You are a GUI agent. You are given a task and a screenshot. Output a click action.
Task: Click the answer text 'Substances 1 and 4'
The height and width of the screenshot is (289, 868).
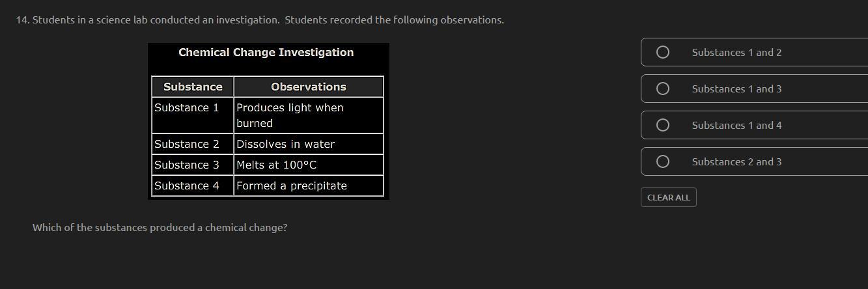[x=736, y=126]
